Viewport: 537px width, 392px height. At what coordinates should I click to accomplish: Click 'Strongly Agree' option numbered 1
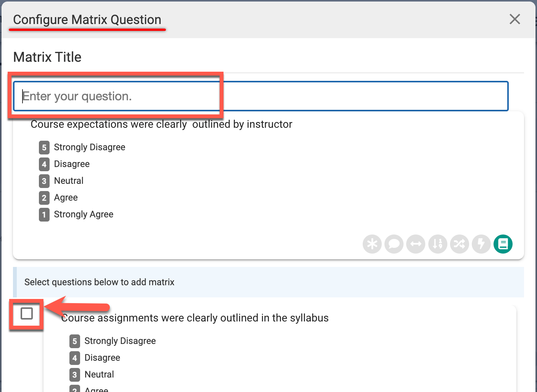pyautogui.click(x=84, y=214)
